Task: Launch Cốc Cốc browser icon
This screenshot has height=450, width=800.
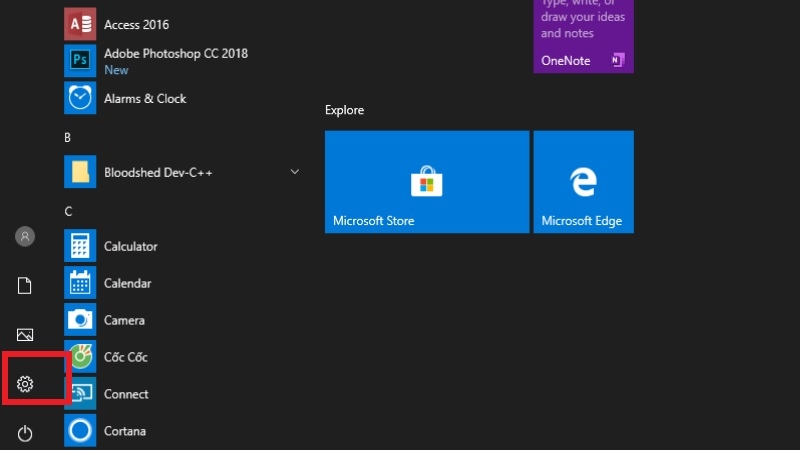Action: coord(80,357)
